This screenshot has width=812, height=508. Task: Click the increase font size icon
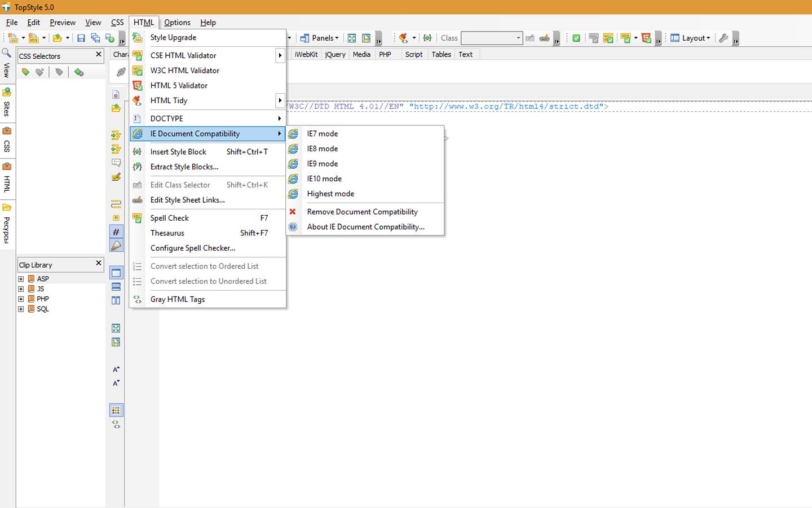[x=116, y=370]
